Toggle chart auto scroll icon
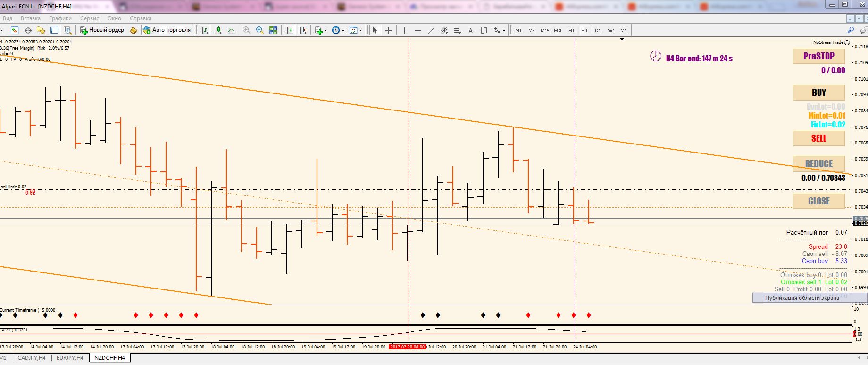Viewport: 868px width, 365px height. click(290, 30)
